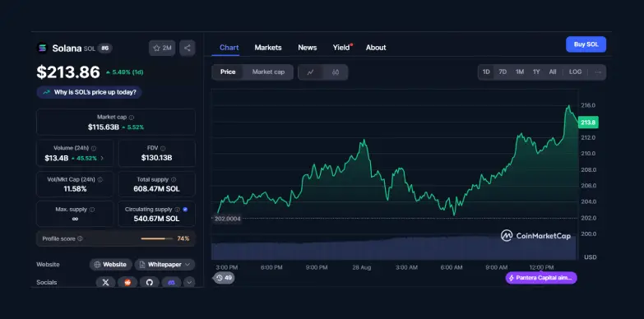The height and width of the screenshot is (319, 644).
Task: Set chart range to 1M
Action: coord(520,72)
